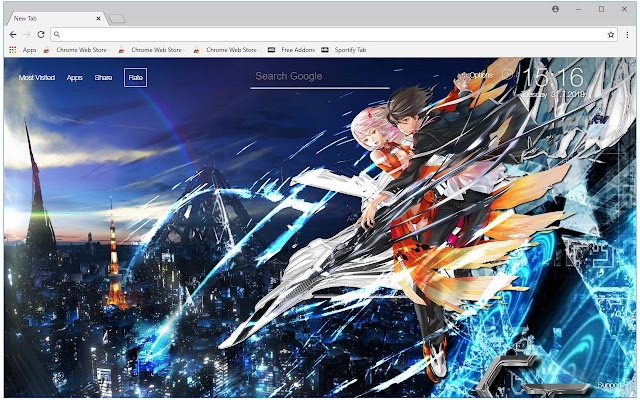Image resolution: width=640 pixels, height=400 pixels.
Task: Minimize the browser window
Action: tap(578, 9)
